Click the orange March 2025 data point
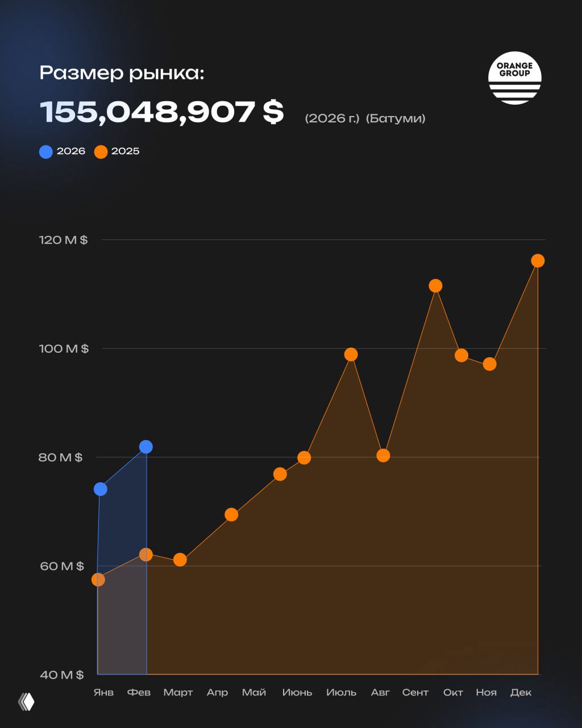This screenshot has height=728, width=582. coord(180,560)
